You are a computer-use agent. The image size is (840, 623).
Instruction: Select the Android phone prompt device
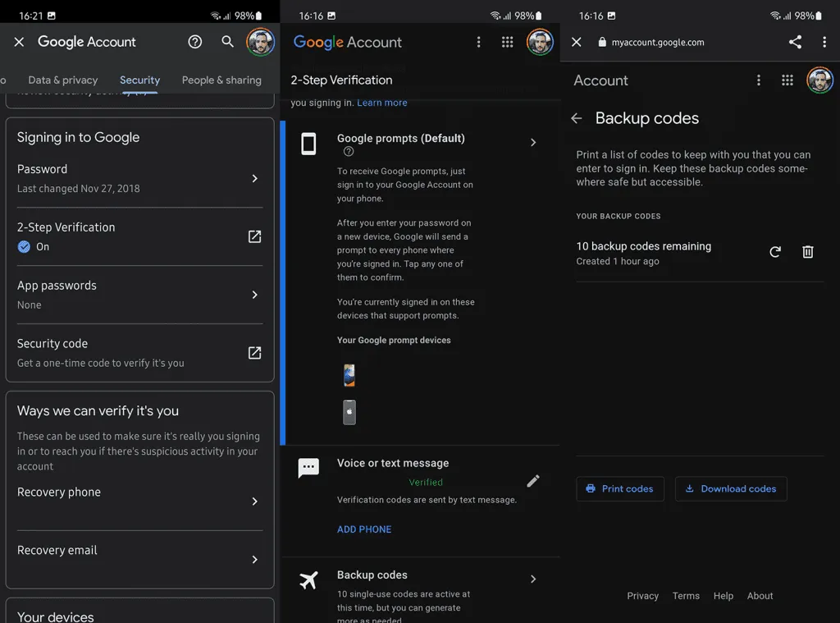(349, 375)
